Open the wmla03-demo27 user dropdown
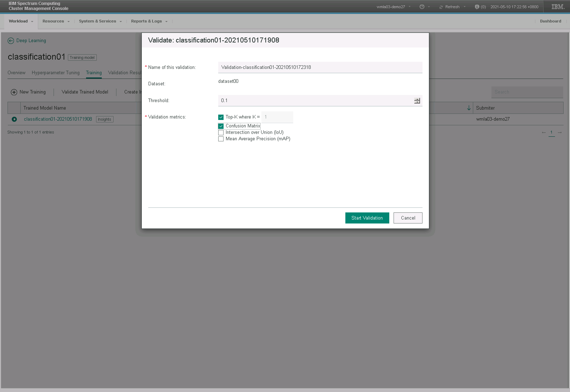 point(394,7)
